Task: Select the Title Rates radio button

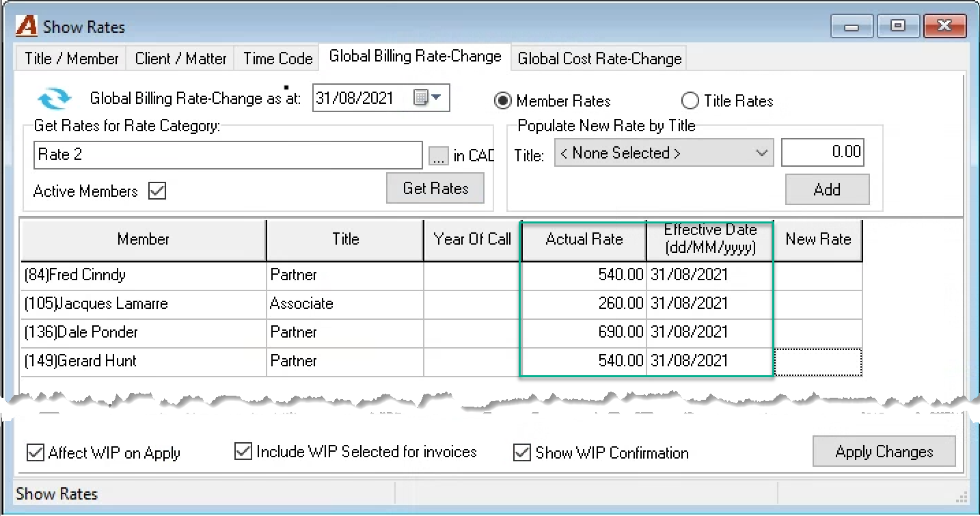Action: [690, 101]
